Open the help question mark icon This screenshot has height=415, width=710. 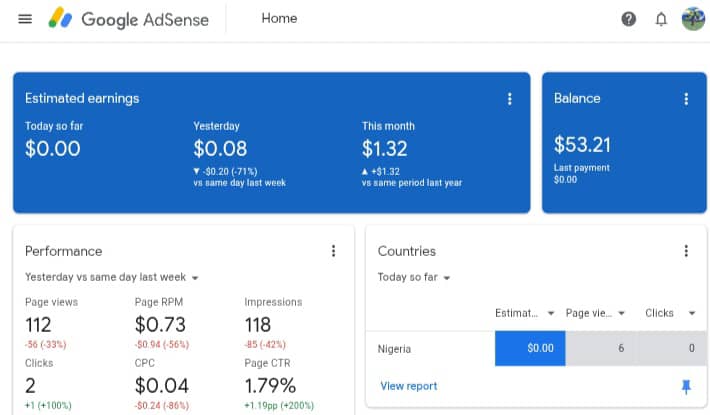(629, 19)
